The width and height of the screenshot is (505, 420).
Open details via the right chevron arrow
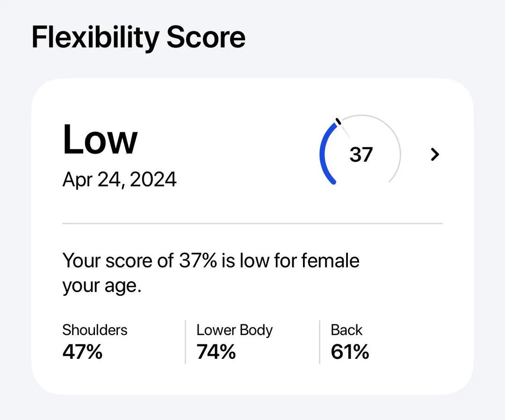tap(434, 155)
